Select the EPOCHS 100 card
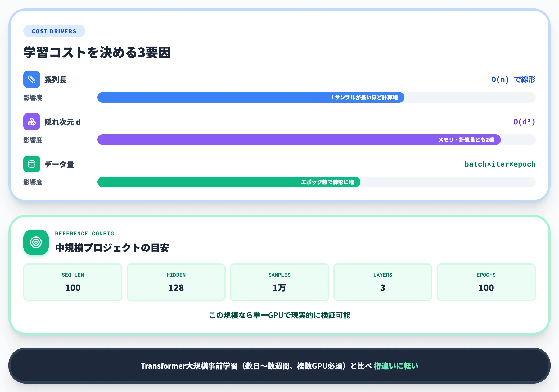The width and height of the screenshot is (559, 392). click(x=486, y=282)
